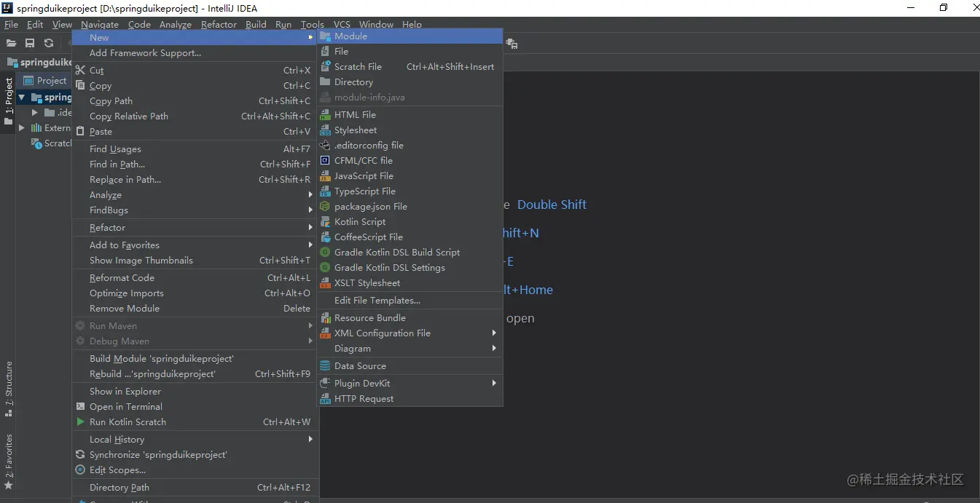The image size is (980, 503).
Task: Click the .editorconfig file icon
Action: click(x=325, y=146)
